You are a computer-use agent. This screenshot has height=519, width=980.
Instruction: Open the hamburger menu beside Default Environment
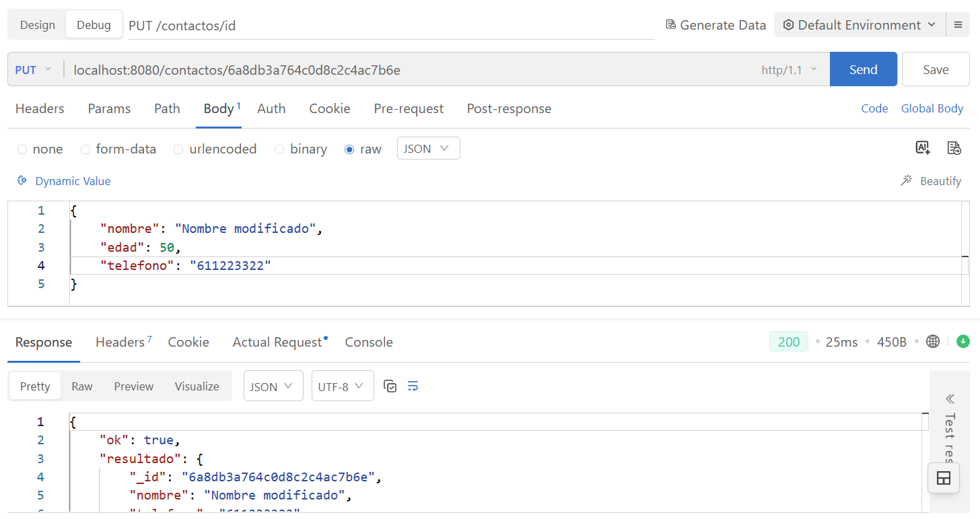(x=958, y=25)
